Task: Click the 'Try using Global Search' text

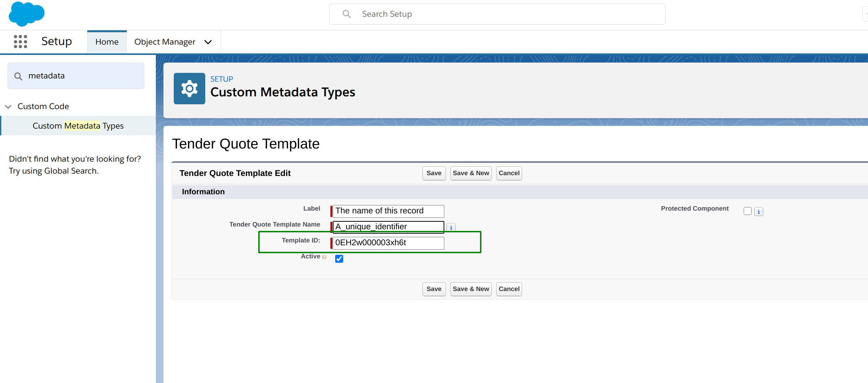Action: pyautogui.click(x=54, y=171)
